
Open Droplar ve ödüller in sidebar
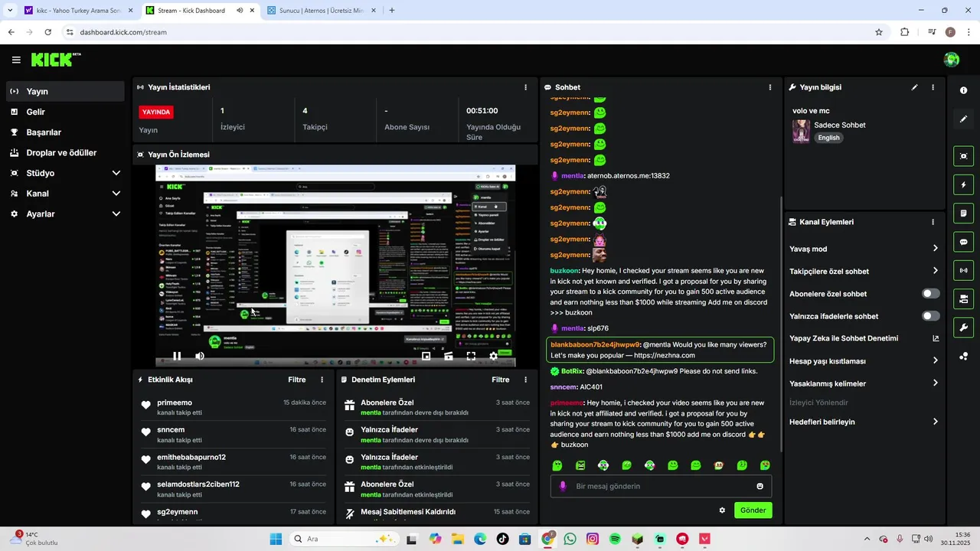click(x=65, y=153)
